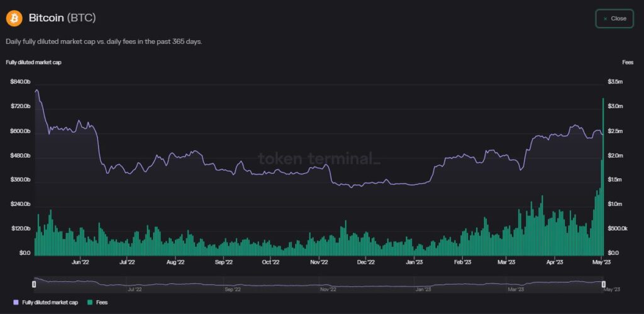
Task: Click the Sep '22 x-axis label on chart
Action: [224, 263]
